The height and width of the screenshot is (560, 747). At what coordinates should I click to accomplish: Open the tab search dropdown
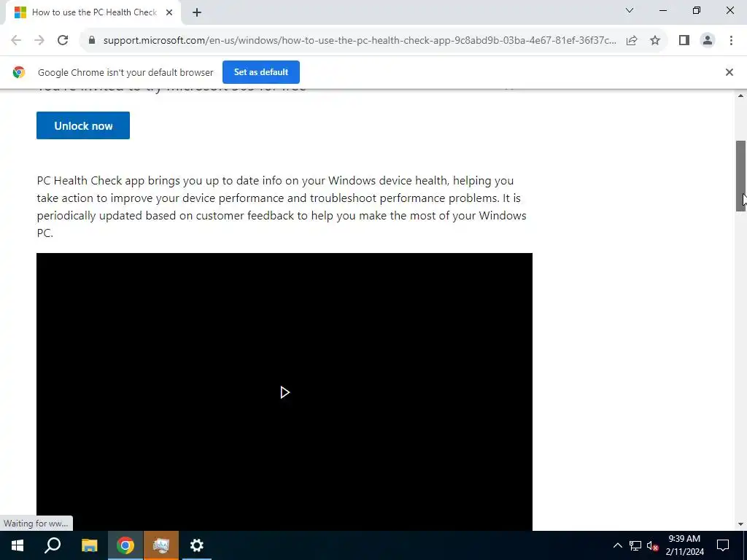point(630,10)
